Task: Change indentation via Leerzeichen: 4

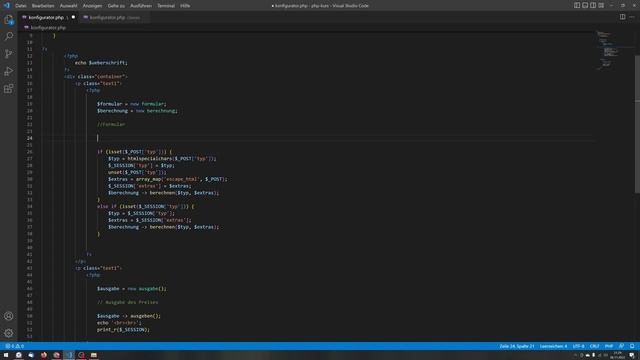Action: coord(553,346)
